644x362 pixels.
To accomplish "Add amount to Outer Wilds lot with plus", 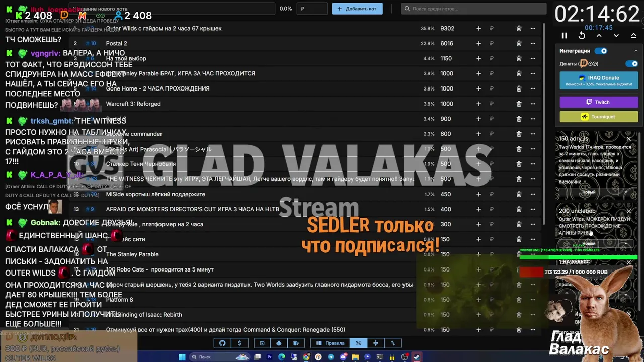I will (x=478, y=29).
